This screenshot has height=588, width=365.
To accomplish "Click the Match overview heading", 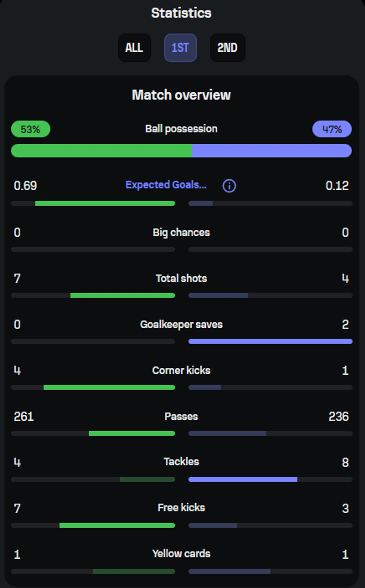I will tap(181, 95).
